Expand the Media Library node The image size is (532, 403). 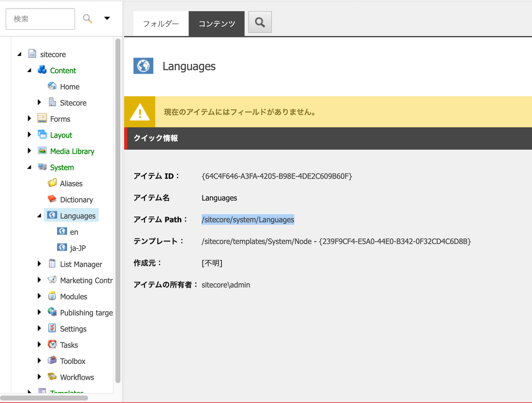[29, 151]
